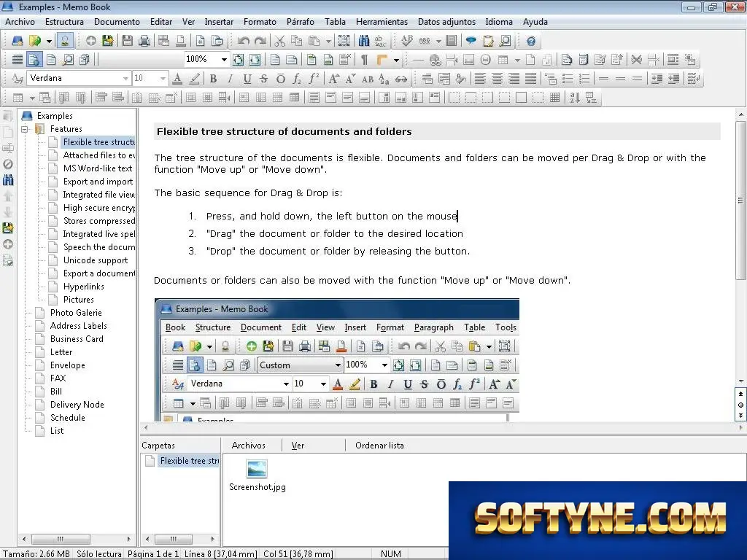Viewport: 747px width, 560px height.
Task: Click the bulleted list icon
Action: [568, 79]
